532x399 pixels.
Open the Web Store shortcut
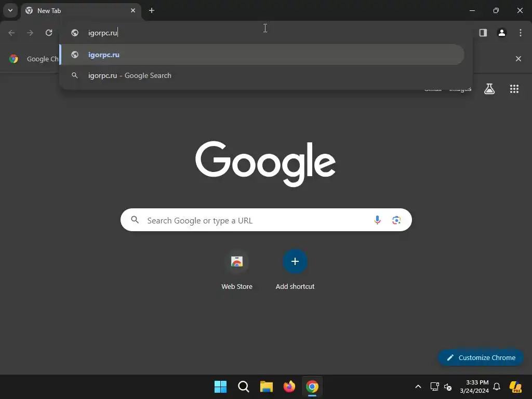tap(237, 270)
